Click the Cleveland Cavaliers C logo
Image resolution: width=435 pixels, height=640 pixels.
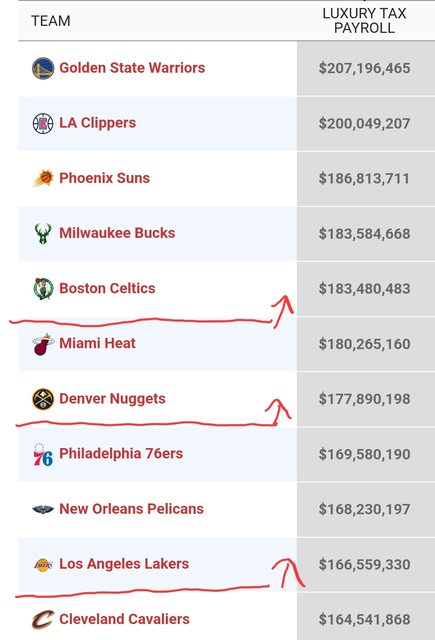pyautogui.click(x=43, y=620)
